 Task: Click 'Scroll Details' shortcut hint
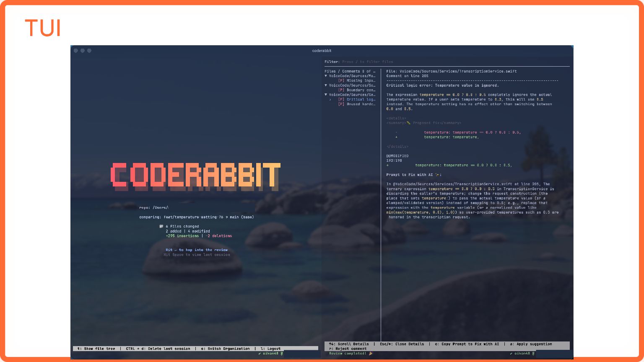[x=349, y=344]
